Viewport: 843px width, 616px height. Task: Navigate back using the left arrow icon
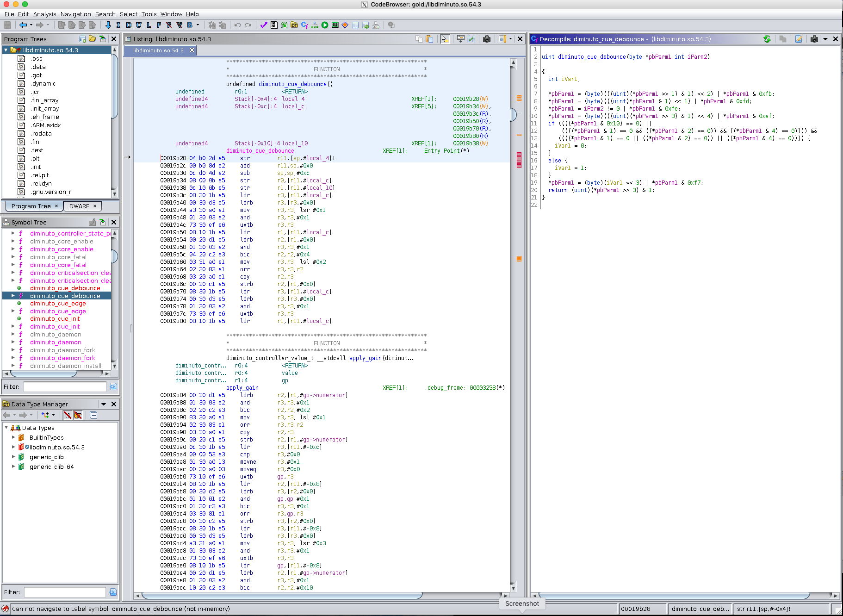pos(23,25)
